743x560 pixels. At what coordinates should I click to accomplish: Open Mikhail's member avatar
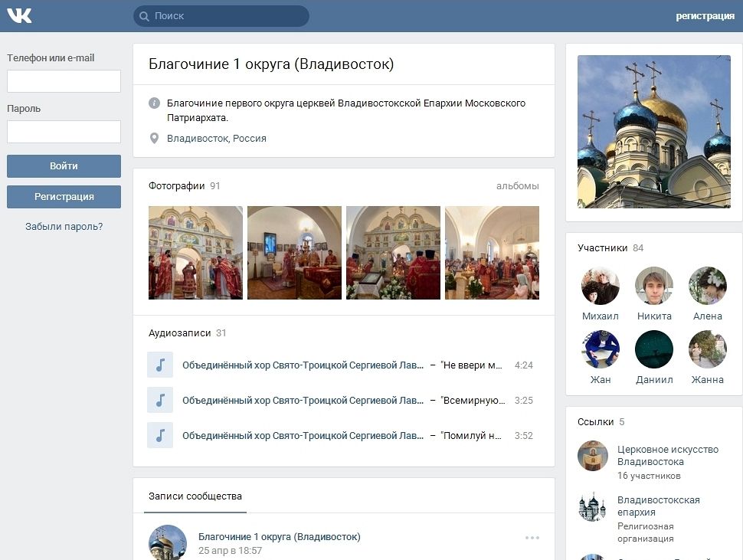pos(600,286)
